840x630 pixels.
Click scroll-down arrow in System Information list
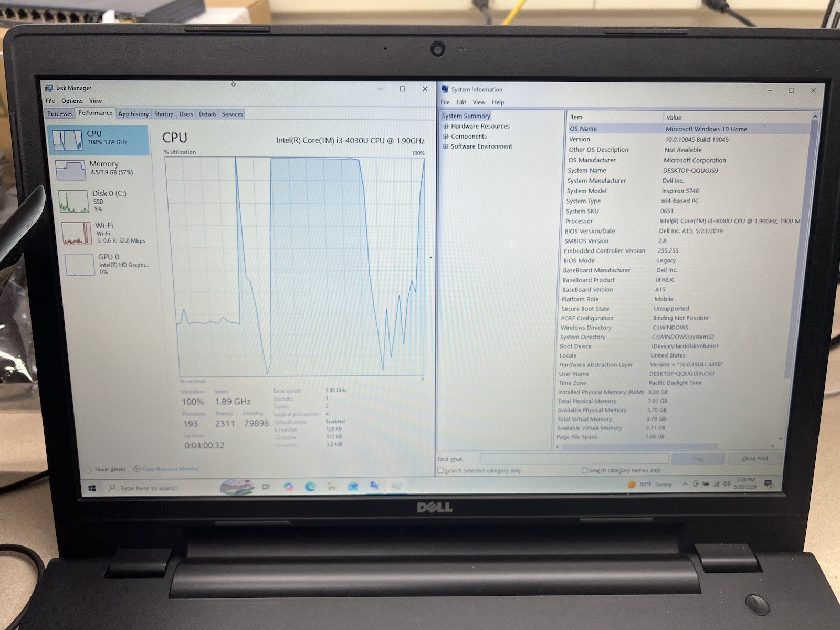click(x=781, y=439)
